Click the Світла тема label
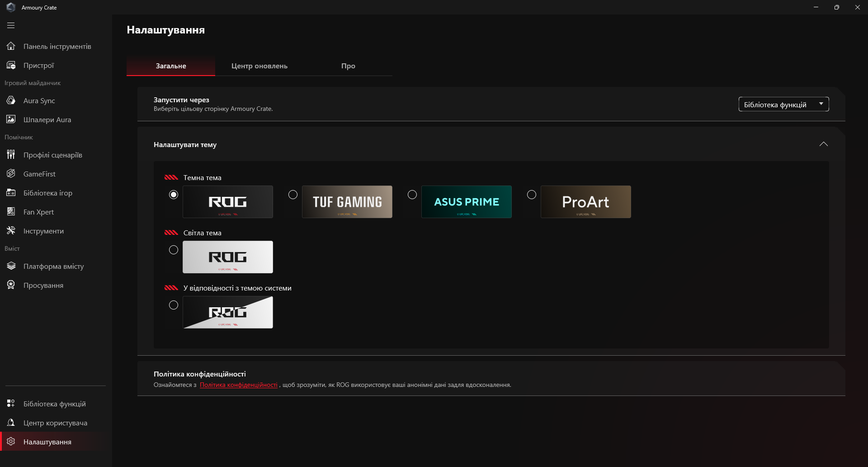The image size is (868, 467). click(x=203, y=233)
